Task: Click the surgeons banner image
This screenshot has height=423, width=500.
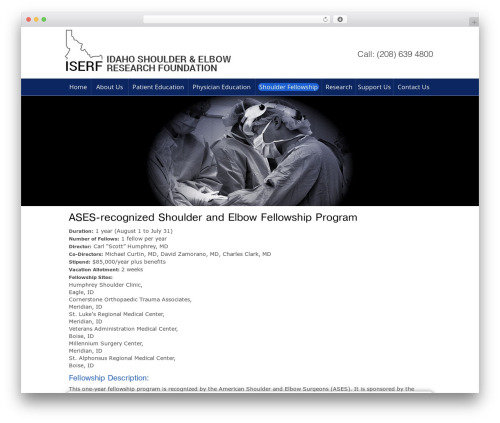Action: (250, 151)
